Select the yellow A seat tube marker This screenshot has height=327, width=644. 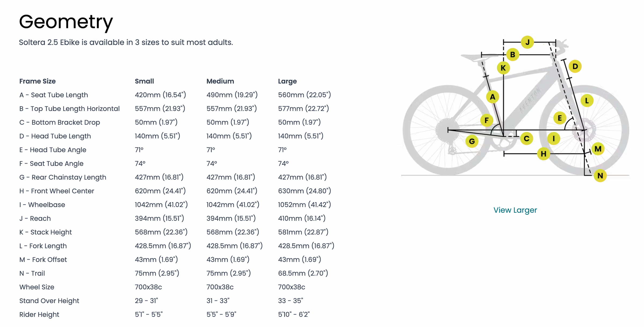[492, 97]
